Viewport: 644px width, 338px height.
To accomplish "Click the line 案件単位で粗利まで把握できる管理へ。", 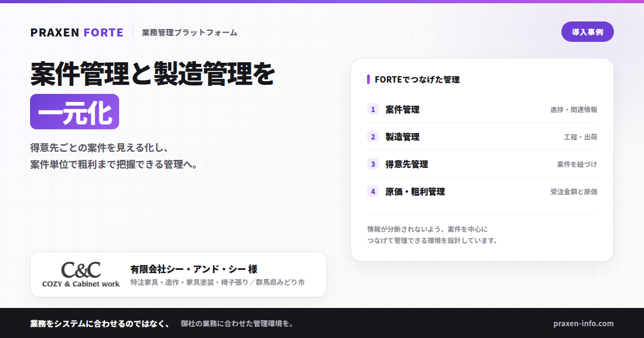I will point(114,165).
